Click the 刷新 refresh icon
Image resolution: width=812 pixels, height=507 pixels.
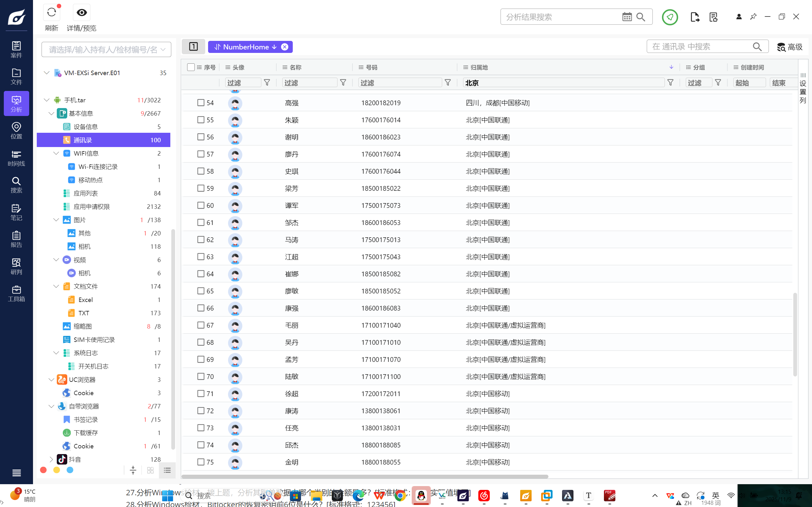coord(51,13)
